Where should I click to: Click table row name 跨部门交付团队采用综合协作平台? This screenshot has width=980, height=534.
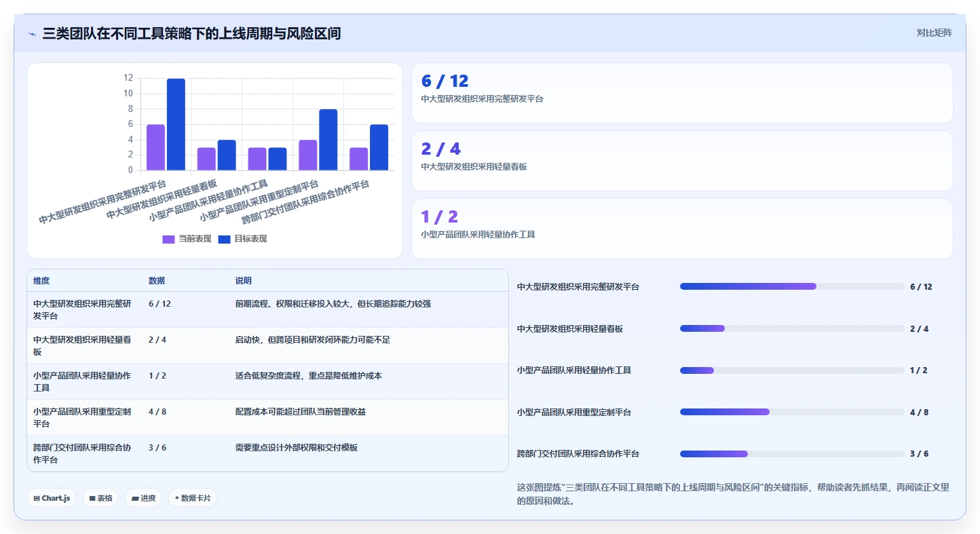pos(82,454)
